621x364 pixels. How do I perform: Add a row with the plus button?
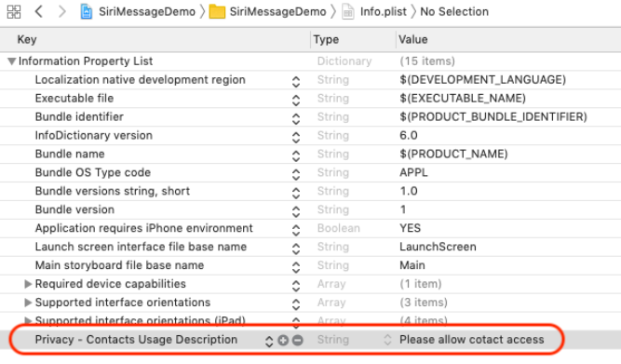(x=283, y=340)
